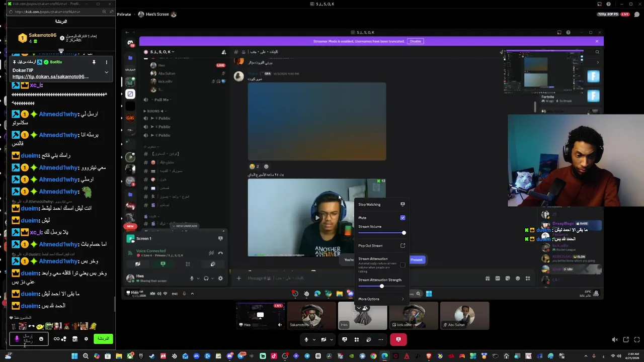
Task: Open the emoji picker in Kick chat
Action: pyautogui.click(x=41, y=339)
